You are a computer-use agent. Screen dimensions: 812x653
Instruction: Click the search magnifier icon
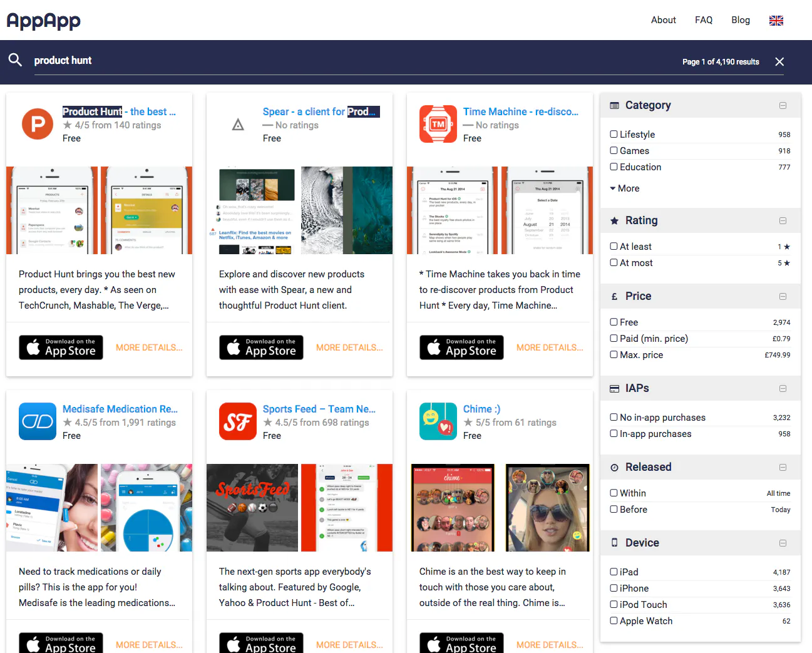(15, 60)
